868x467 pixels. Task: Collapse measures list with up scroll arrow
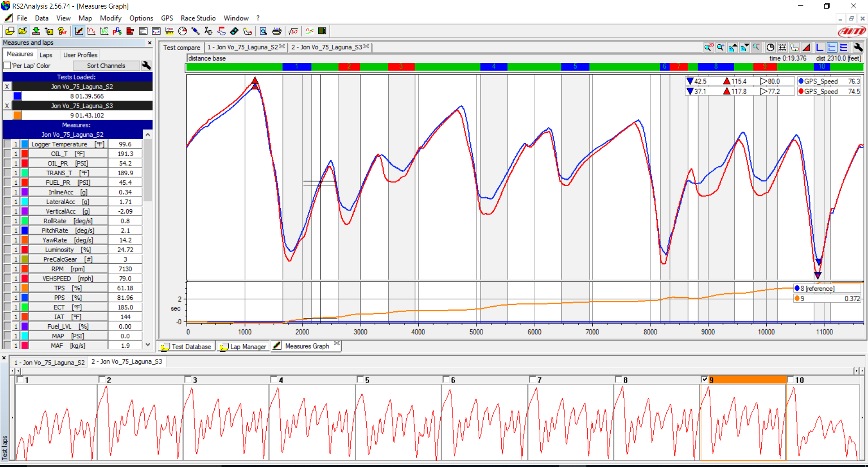pyautogui.click(x=147, y=135)
